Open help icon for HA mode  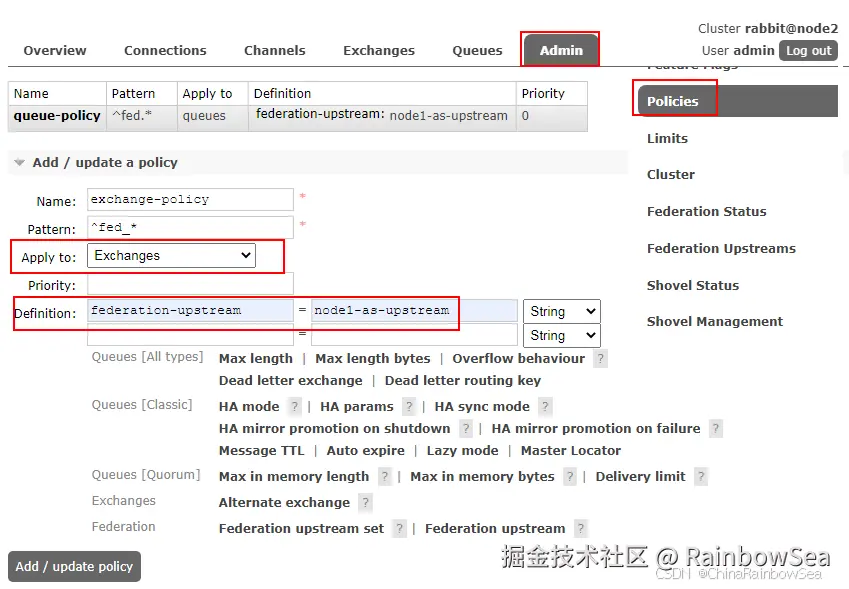coord(294,407)
